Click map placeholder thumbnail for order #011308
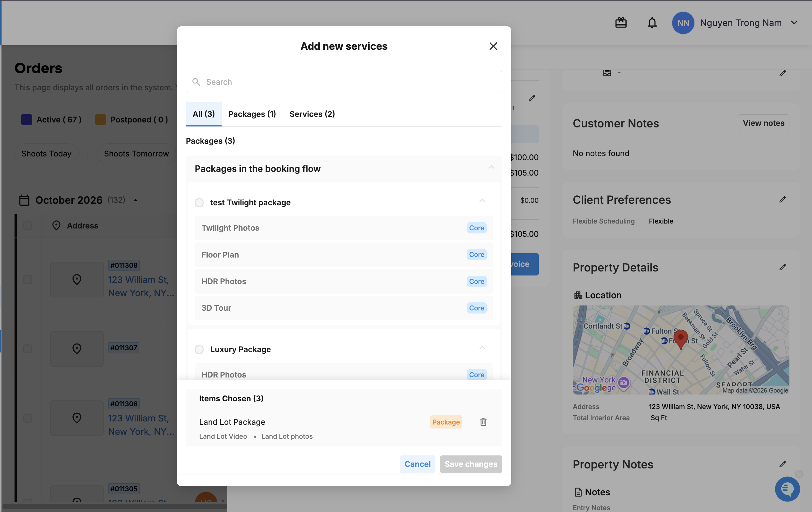812x512 pixels. pos(77,279)
